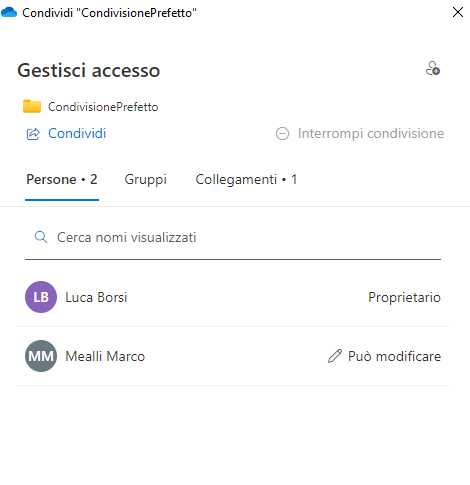Click the magnifier search icon
The height and width of the screenshot is (485, 470).
[41, 237]
